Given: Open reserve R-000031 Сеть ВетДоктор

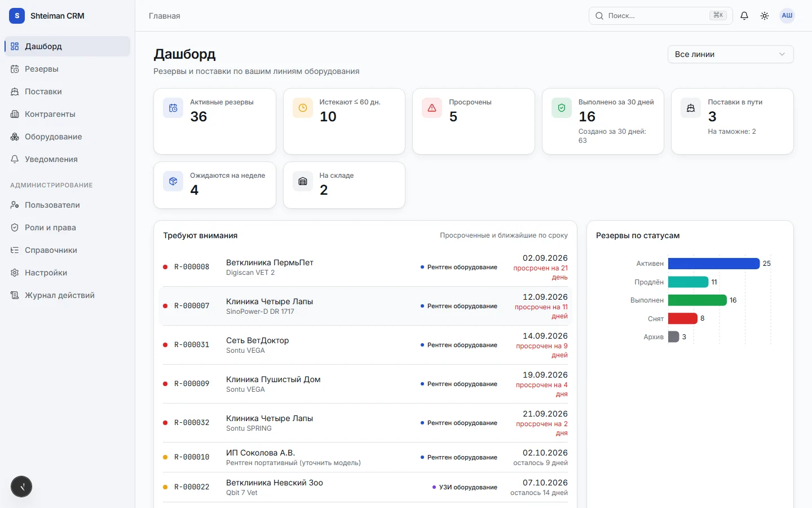Looking at the screenshot, I should coord(365,345).
